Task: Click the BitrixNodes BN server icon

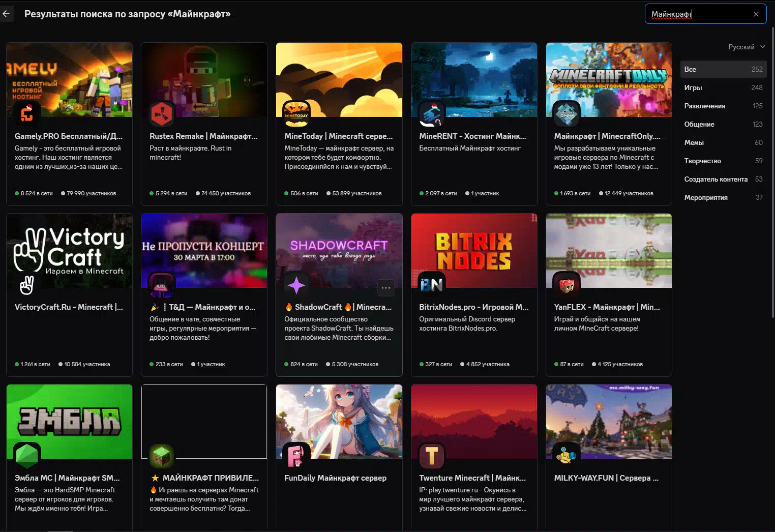Action: click(431, 285)
